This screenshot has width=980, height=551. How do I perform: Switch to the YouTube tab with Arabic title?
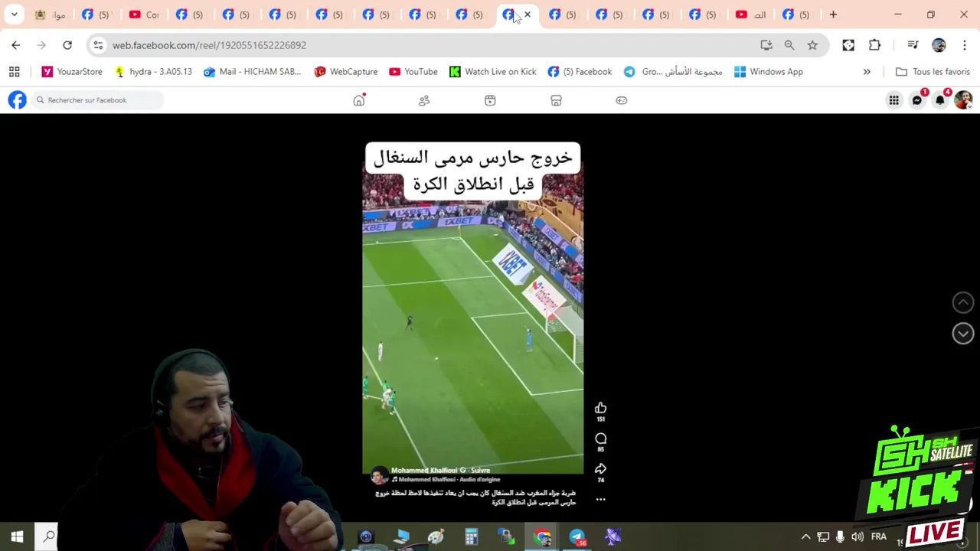(x=750, y=15)
